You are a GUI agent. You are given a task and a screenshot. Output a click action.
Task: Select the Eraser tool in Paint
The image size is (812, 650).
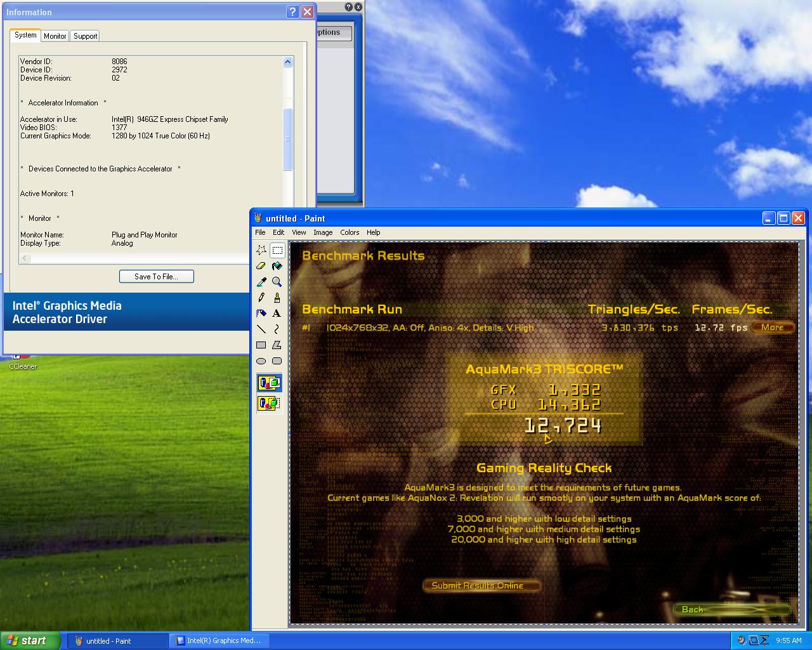261,266
